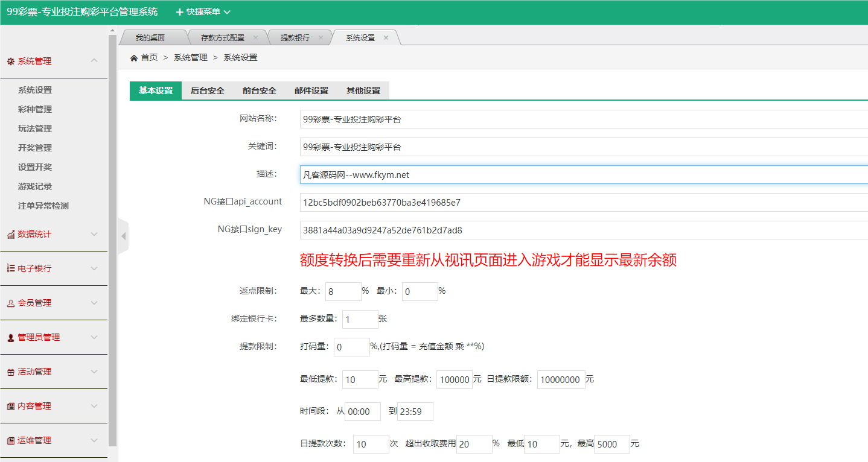Click the 会员管理 user icon
The width and height of the screenshot is (868, 462).
pyautogui.click(x=10, y=303)
